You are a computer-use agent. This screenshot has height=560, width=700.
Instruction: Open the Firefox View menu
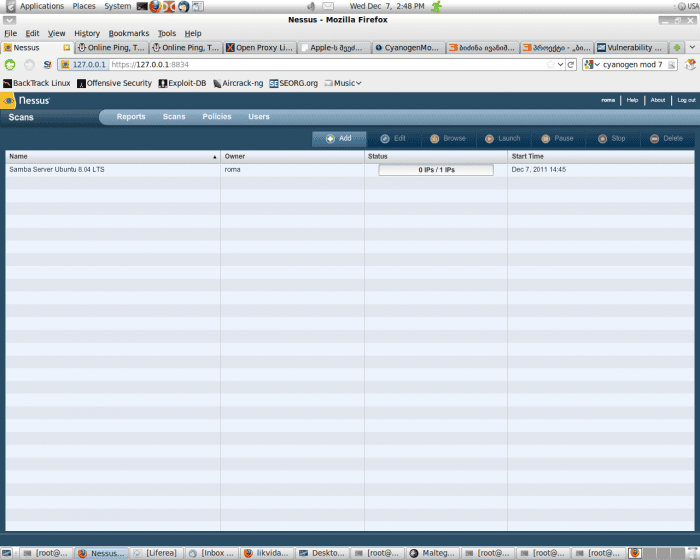(56, 33)
